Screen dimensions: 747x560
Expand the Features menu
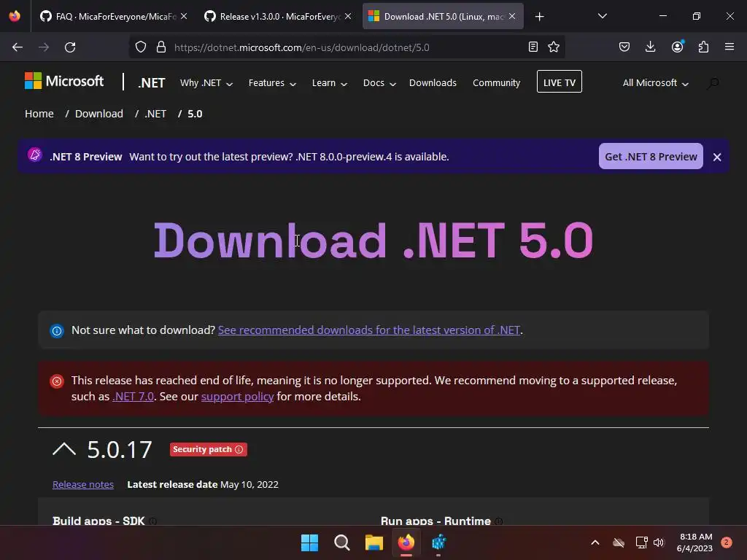[272, 83]
